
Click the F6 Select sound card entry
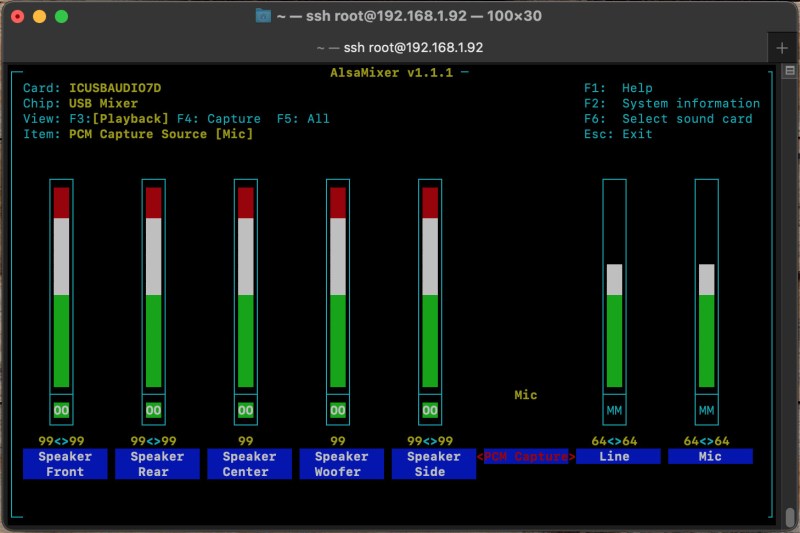pyautogui.click(x=668, y=119)
